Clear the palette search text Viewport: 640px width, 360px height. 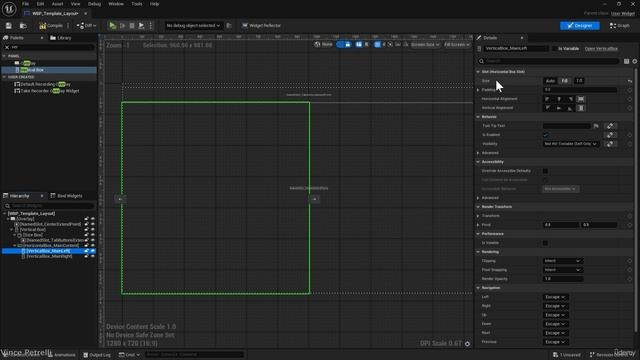[x=7, y=47]
